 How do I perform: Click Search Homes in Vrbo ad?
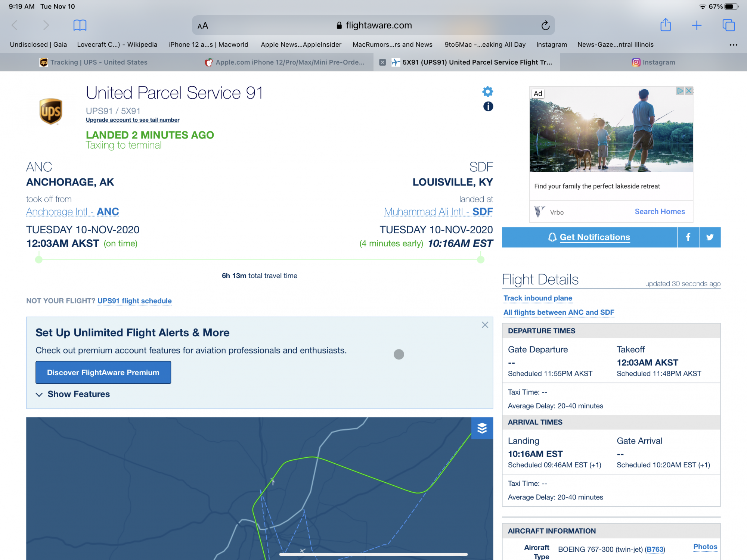660,212
